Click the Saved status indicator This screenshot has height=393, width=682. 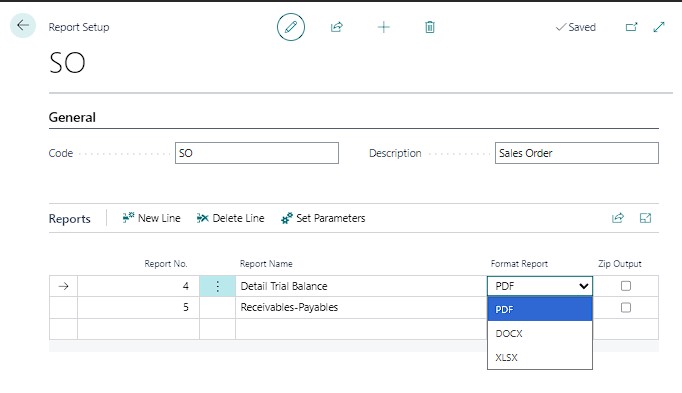[x=576, y=27]
